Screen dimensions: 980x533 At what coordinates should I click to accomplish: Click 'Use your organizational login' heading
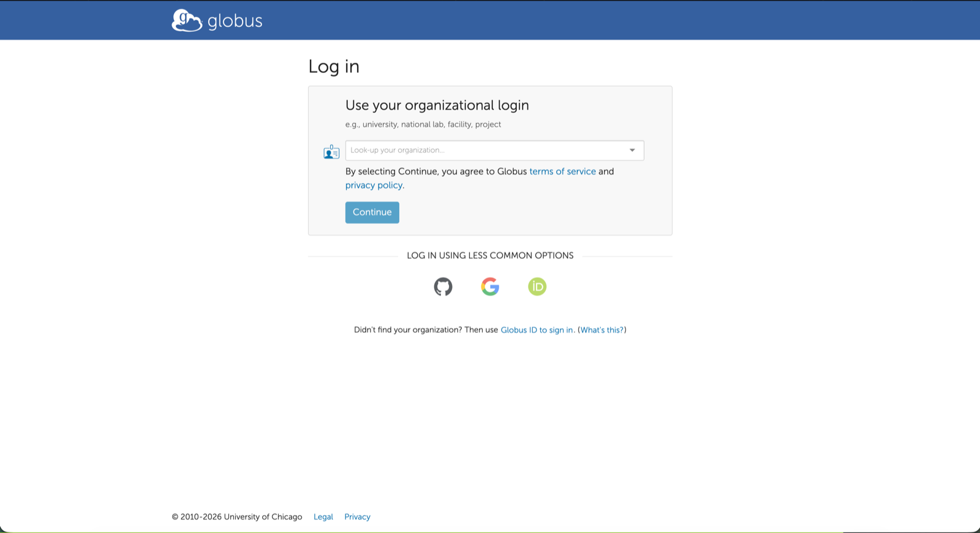point(437,105)
